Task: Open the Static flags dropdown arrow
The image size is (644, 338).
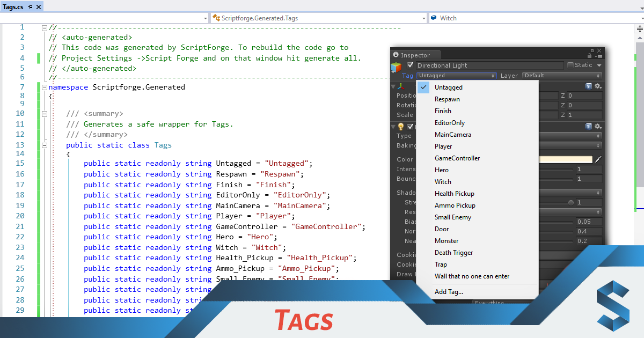Action: point(598,65)
